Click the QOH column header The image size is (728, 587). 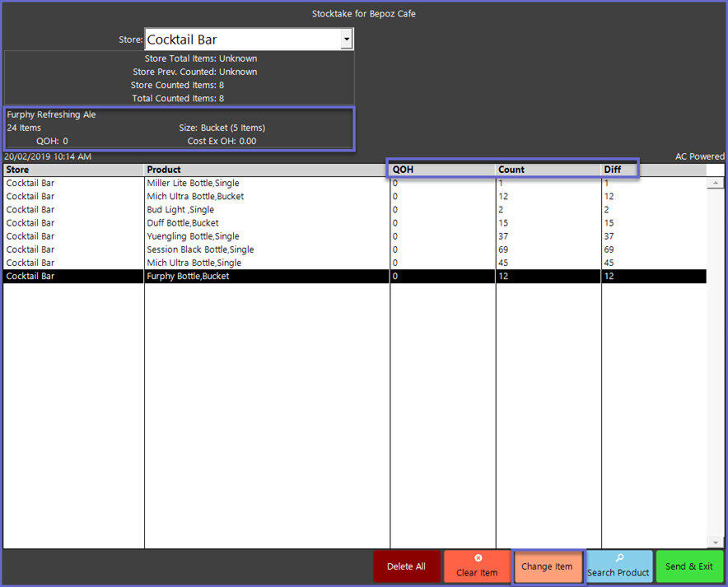coord(442,170)
